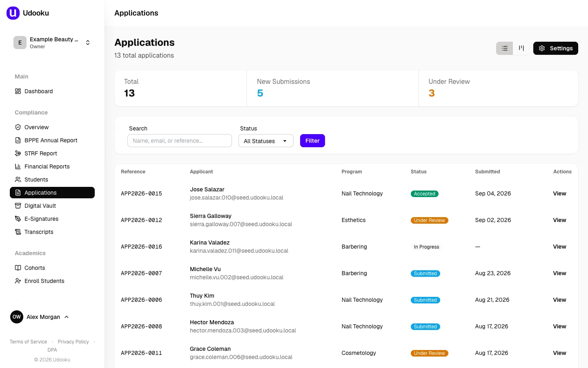View Sierra Galloway's application

tap(559, 220)
